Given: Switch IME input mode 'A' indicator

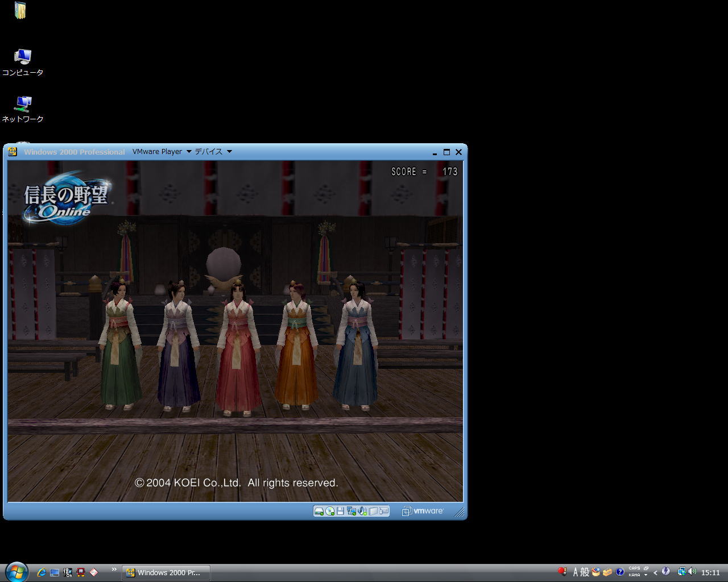Looking at the screenshot, I should [x=576, y=572].
